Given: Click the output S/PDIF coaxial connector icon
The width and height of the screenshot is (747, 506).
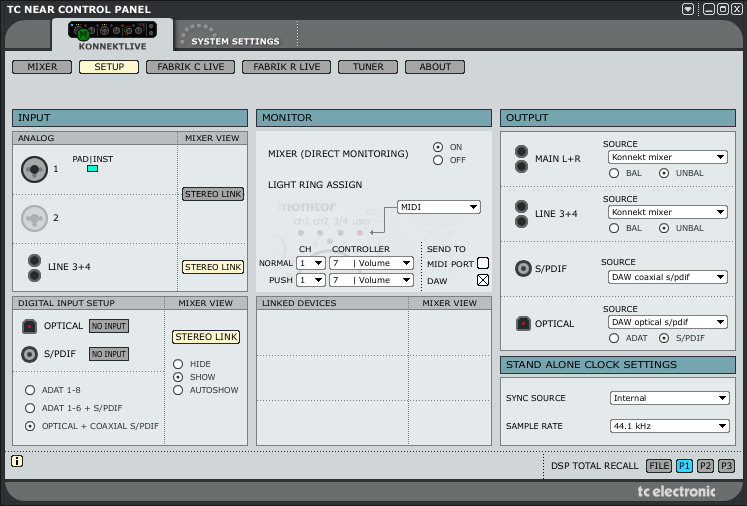Looking at the screenshot, I should 523,269.
